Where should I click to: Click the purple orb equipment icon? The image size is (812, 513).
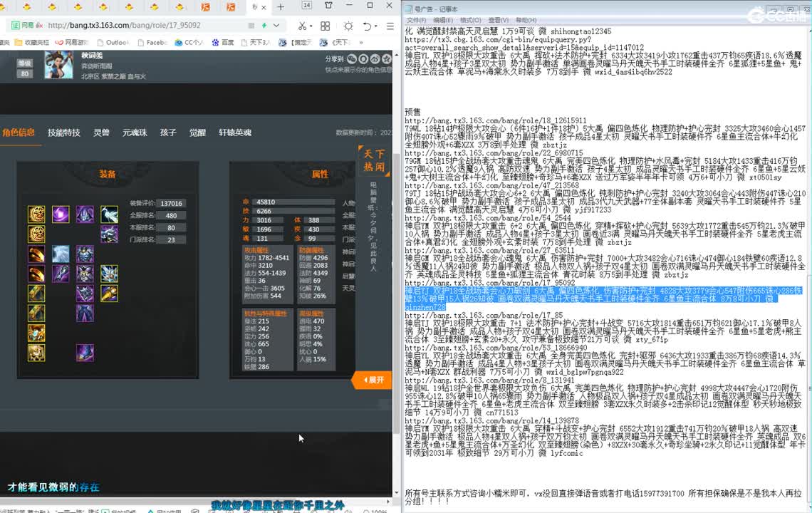pos(61,214)
